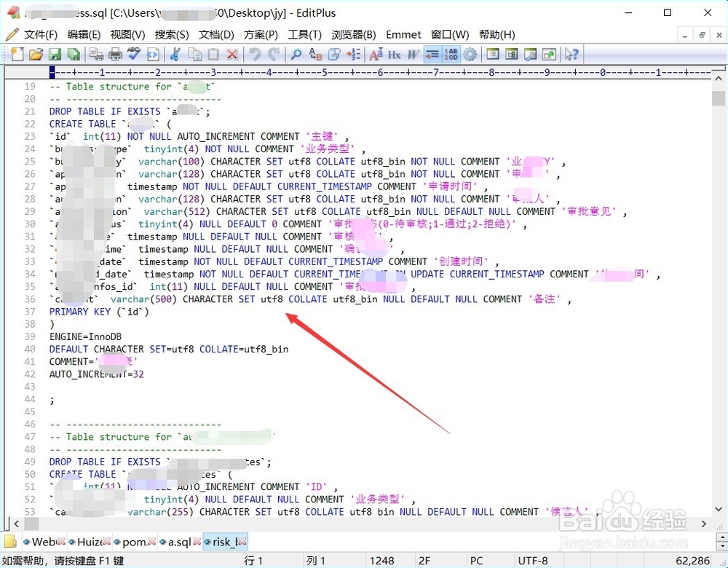
Task: Open the 视图(V) menu
Action: coord(127,35)
